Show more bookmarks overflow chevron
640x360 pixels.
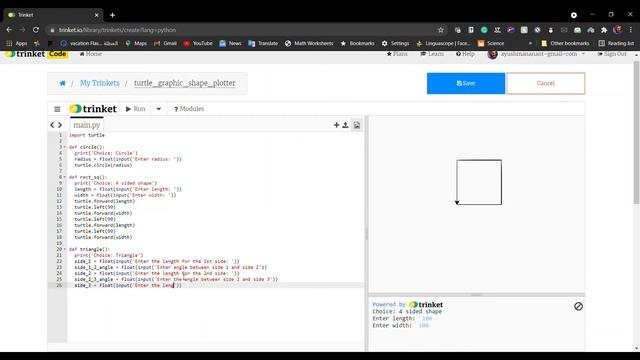(x=530, y=43)
